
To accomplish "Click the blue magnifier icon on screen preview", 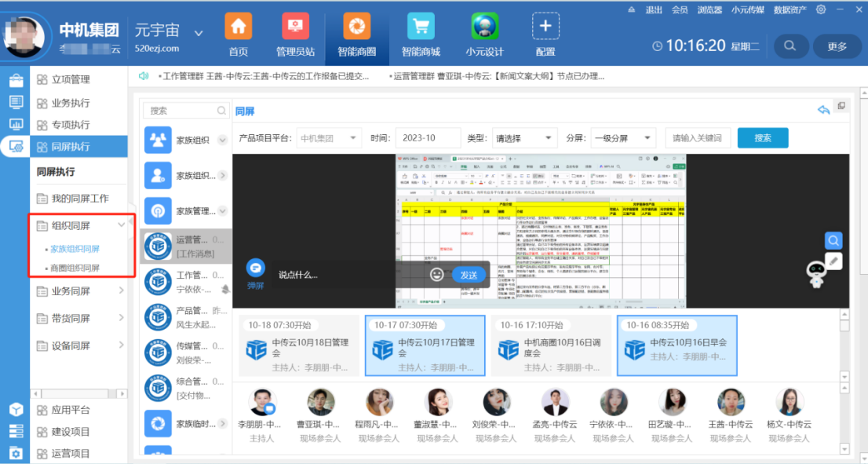I will click(833, 241).
